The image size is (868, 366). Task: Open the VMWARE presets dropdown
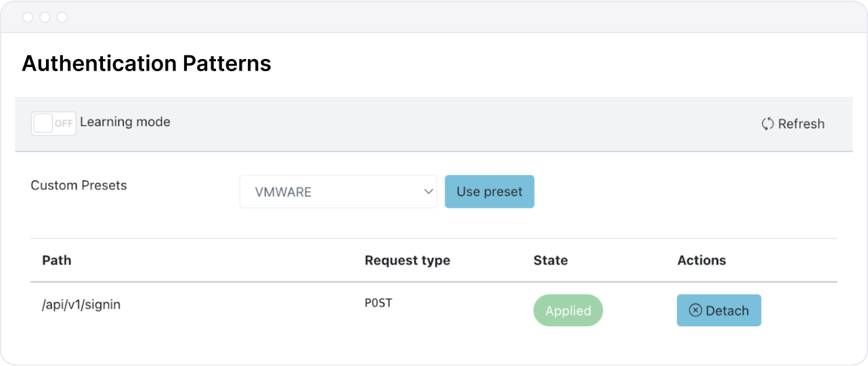pos(338,192)
